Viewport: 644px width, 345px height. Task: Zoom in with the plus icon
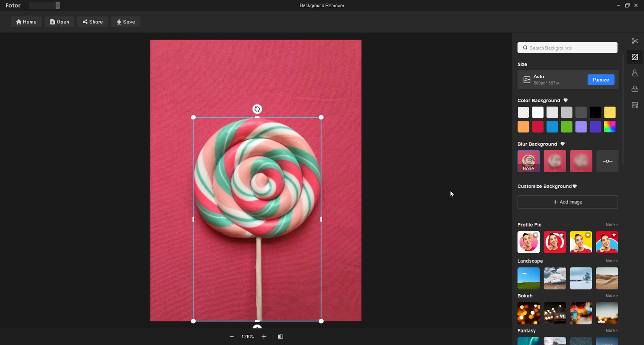tap(264, 337)
